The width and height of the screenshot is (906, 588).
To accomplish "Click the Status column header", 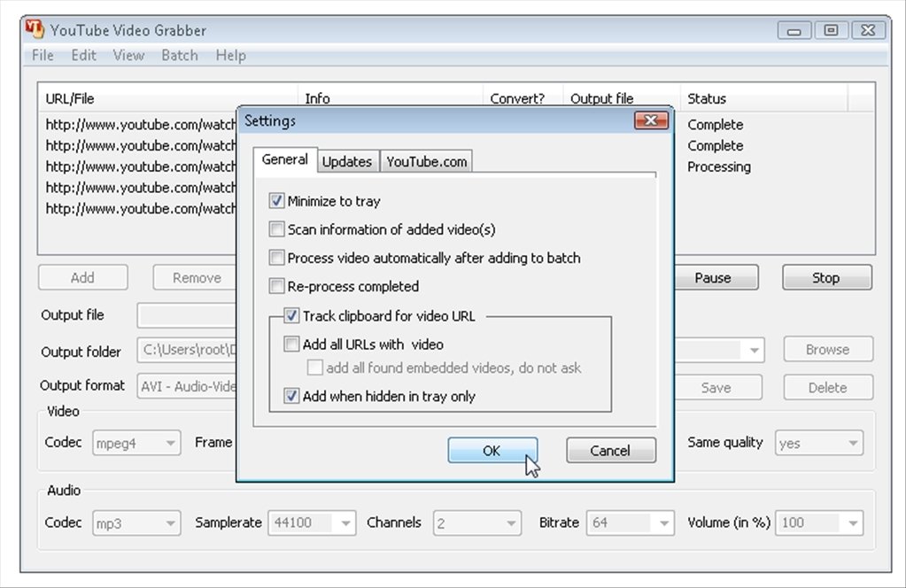I will (x=764, y=98).
